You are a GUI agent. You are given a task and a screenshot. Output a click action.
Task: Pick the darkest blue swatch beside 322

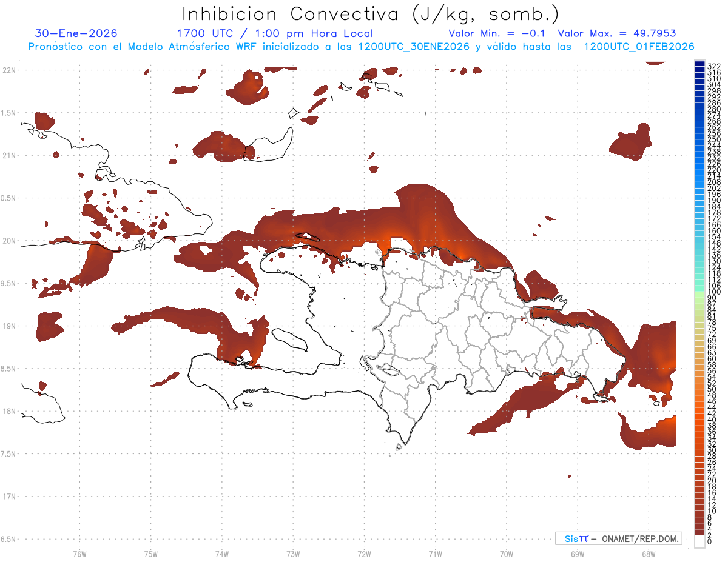tap(699, 65)
